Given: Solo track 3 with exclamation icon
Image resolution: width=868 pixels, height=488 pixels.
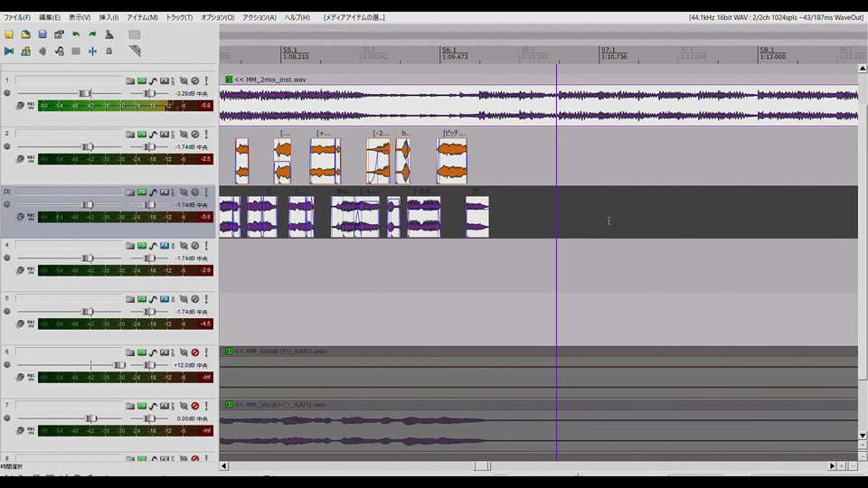Looking at the screenshot, I should coord(206,192).
